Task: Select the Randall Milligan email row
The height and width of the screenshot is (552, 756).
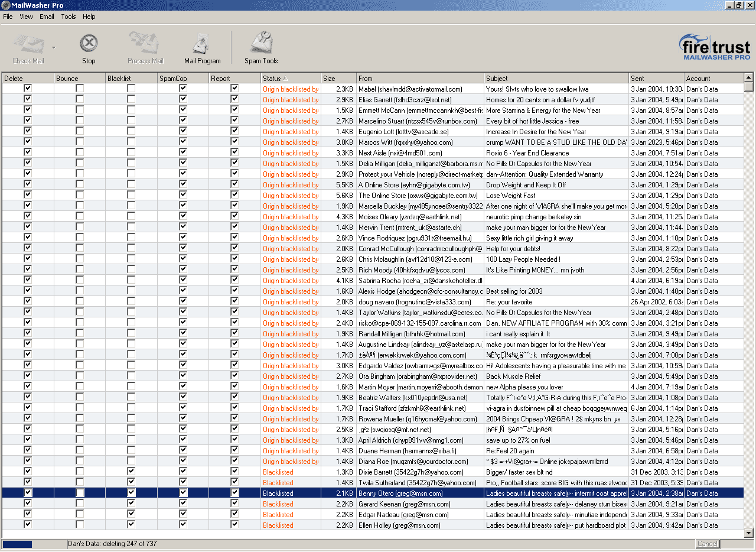Action: [x=372, y=333]
